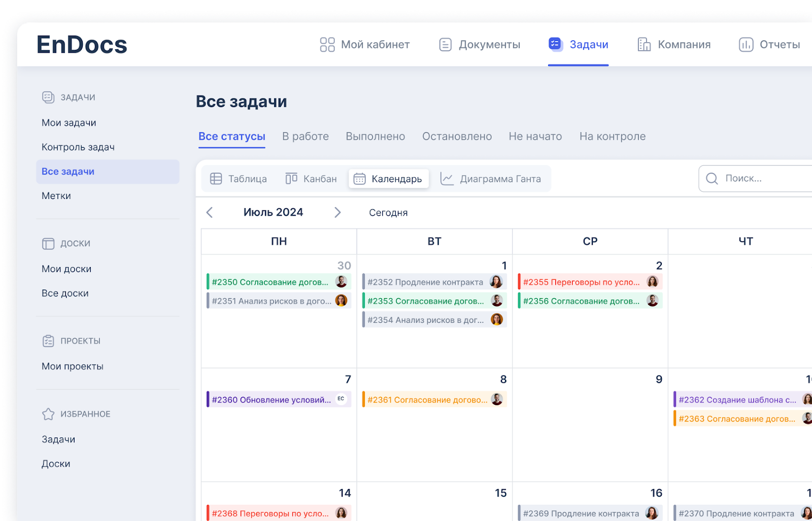Go to previous month with left chevron
Screen dimensions: 812x521
(210, 213)
